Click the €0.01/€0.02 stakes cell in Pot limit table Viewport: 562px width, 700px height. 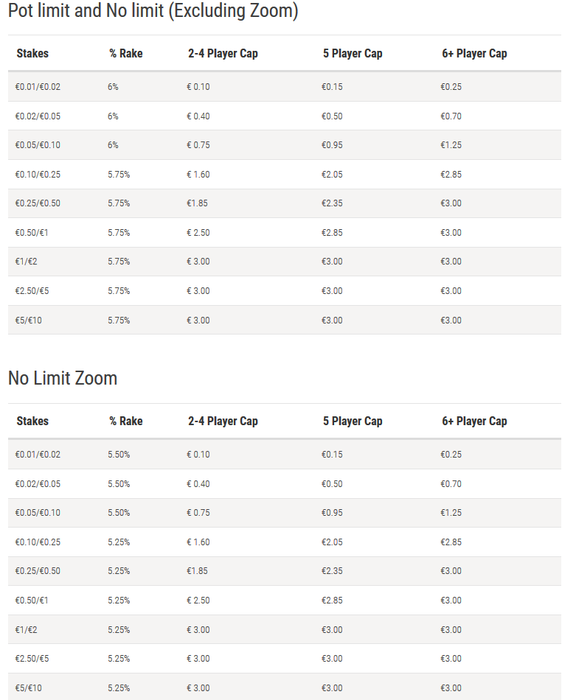tap(38, 87)
